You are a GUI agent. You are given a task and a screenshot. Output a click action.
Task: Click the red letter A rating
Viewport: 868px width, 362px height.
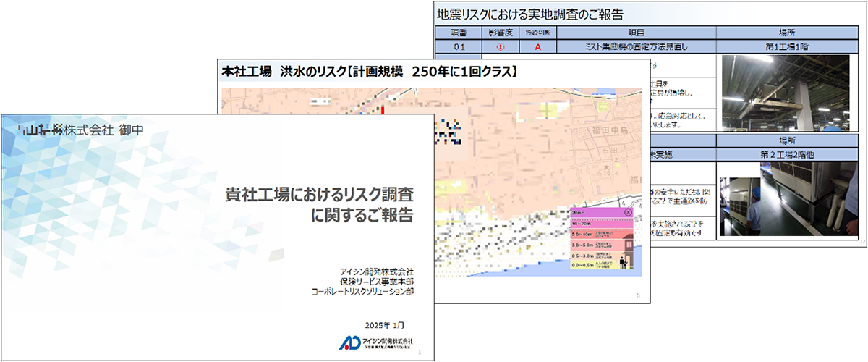pos(537,46)
